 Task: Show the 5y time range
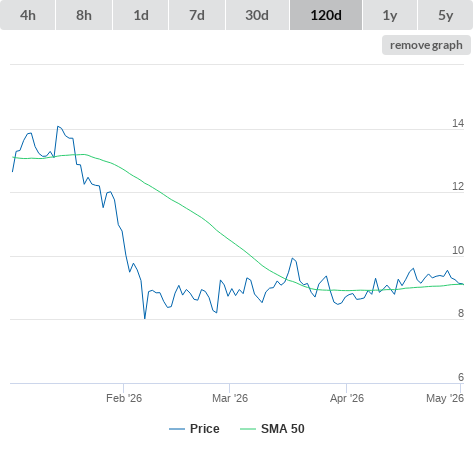coord(446,15)
